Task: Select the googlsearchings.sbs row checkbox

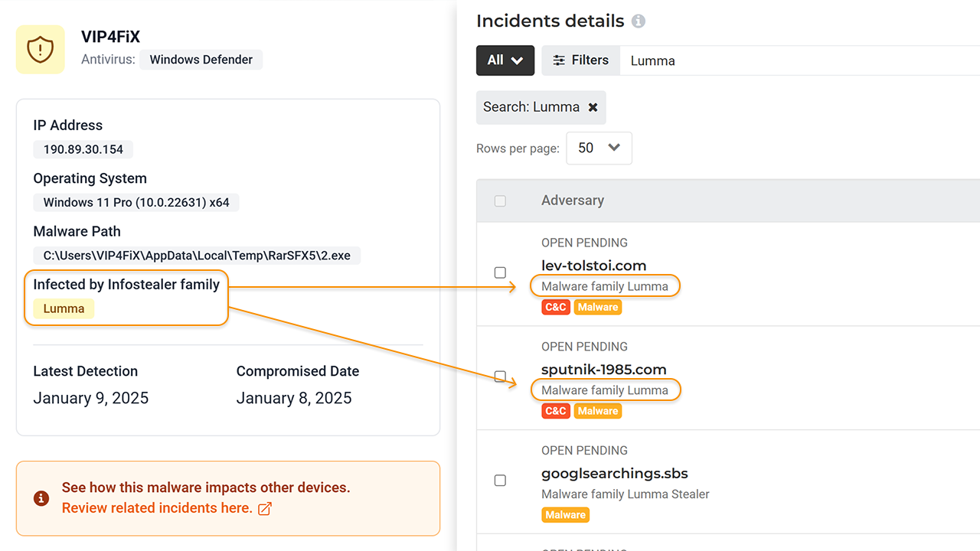Action: click(x=500, y=481)
